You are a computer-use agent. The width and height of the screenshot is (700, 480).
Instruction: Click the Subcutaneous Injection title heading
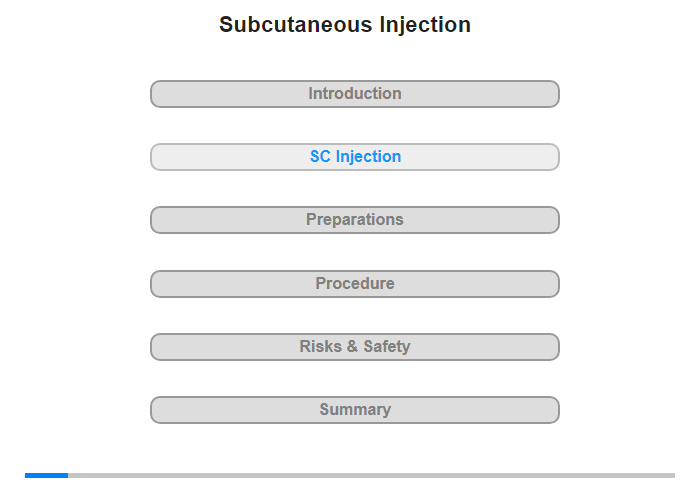(345, 25)
